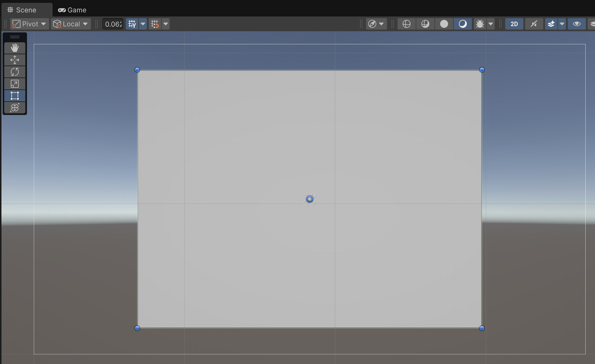Click the shaded wireframe draw mode icon
595x364 pixels.
pyautogui.click(x=425, y=24)
